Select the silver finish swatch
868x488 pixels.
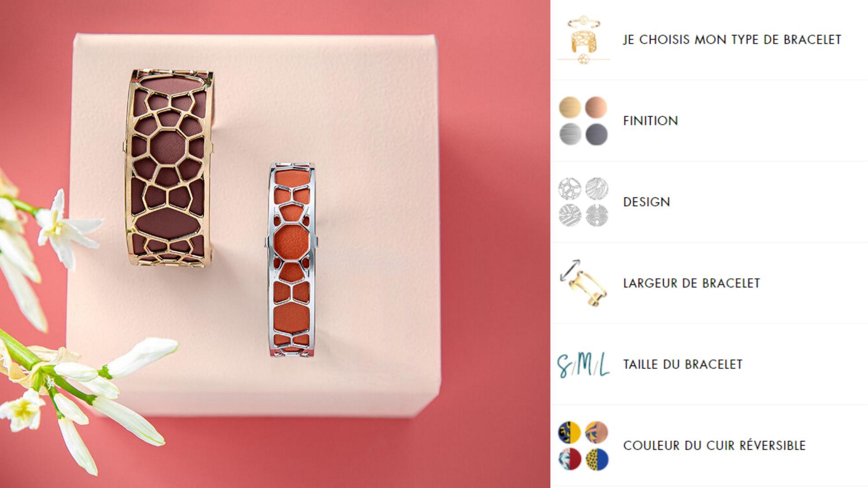[x=570, y=134]
